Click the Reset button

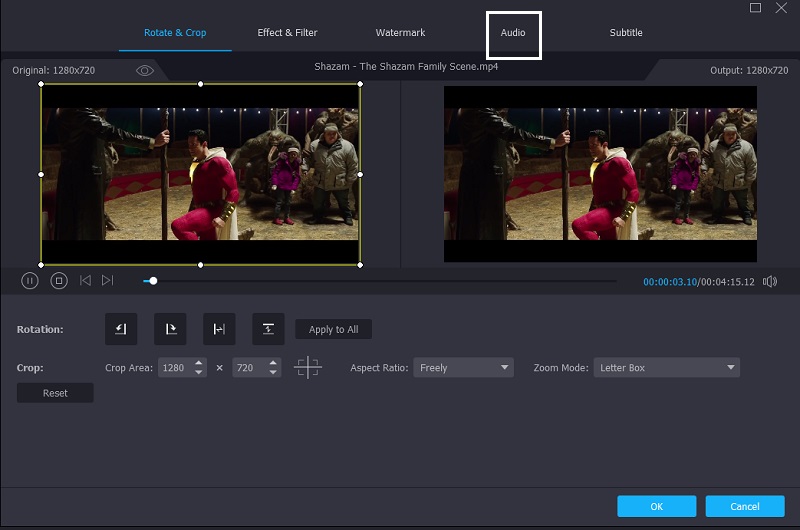click(55, 393)
